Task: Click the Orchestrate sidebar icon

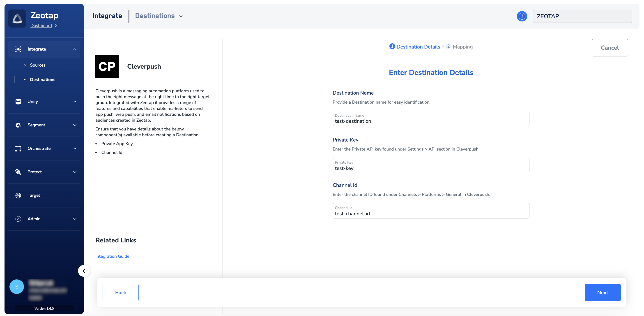Action: tap(18, 148)
